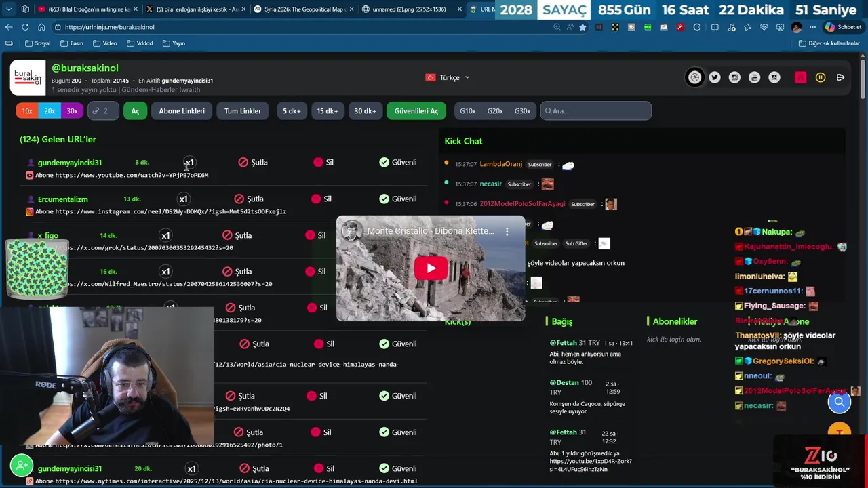This screenshot has width=868, height=488.
Task: Click x1 badge on Ercumentalizm row
Action: click(x=183, y=199)
